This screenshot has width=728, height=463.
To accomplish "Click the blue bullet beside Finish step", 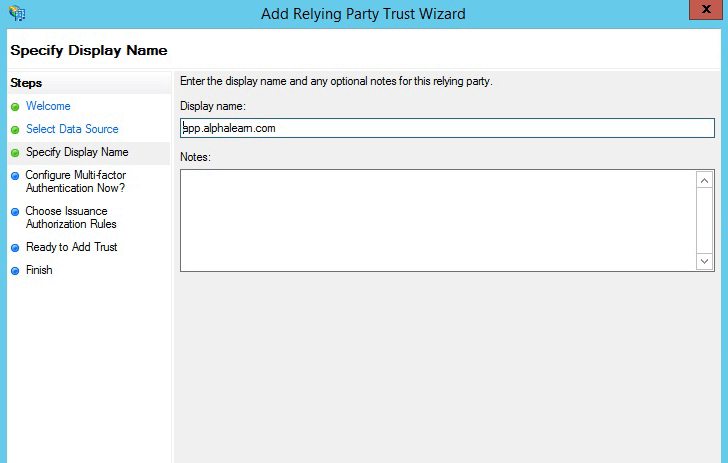I will click(x=15, y=271).
